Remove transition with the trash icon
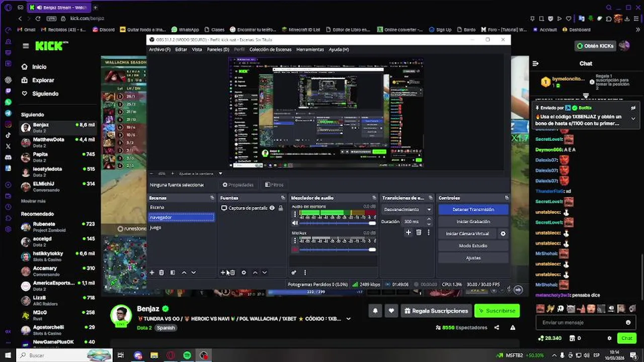 (419, 232)
